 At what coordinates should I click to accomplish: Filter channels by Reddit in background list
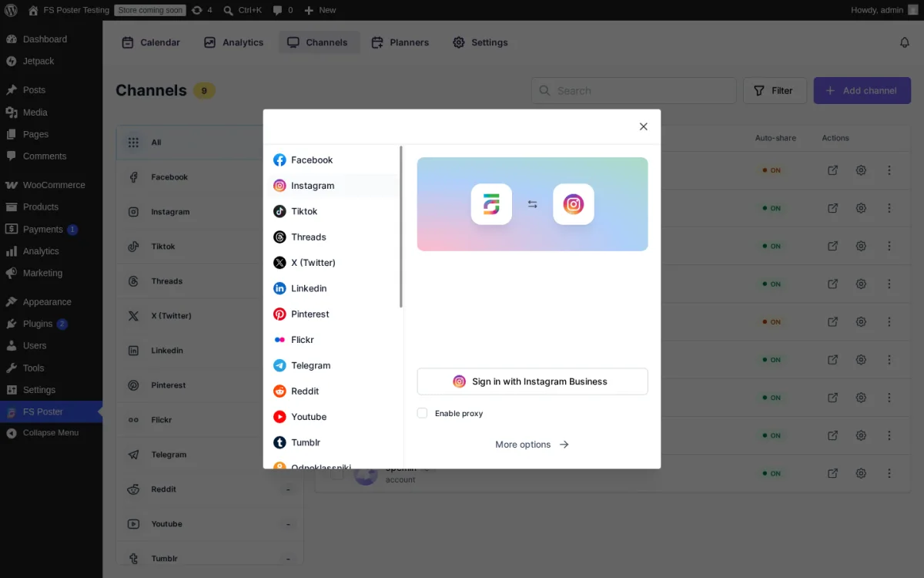pyautogui.click(x=209, y=489)
